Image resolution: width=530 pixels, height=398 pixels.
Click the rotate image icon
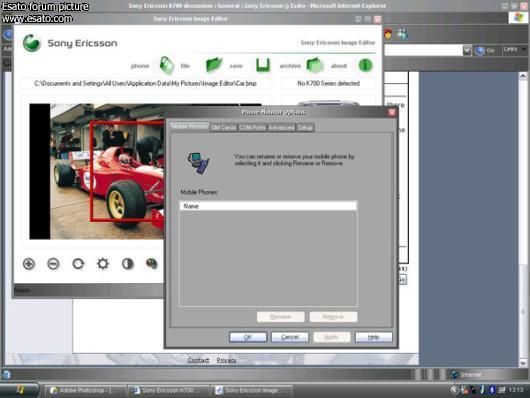78,264
